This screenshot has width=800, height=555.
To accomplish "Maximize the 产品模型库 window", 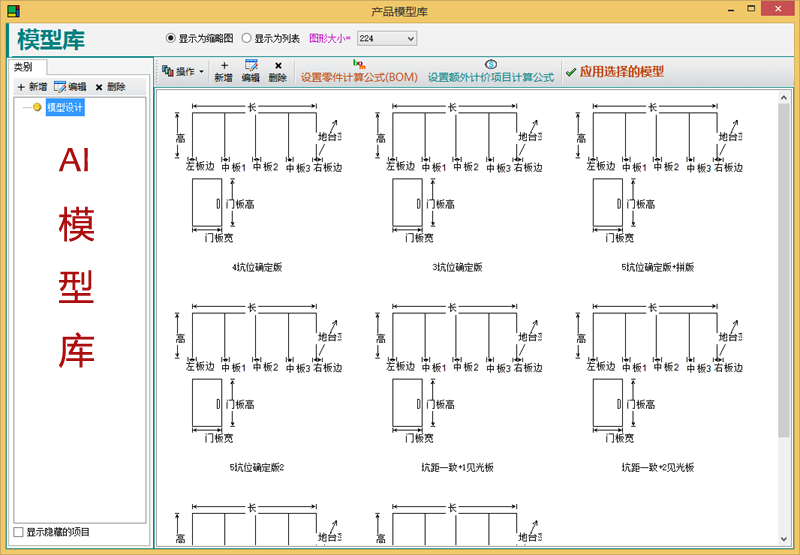I will (751, 9).
